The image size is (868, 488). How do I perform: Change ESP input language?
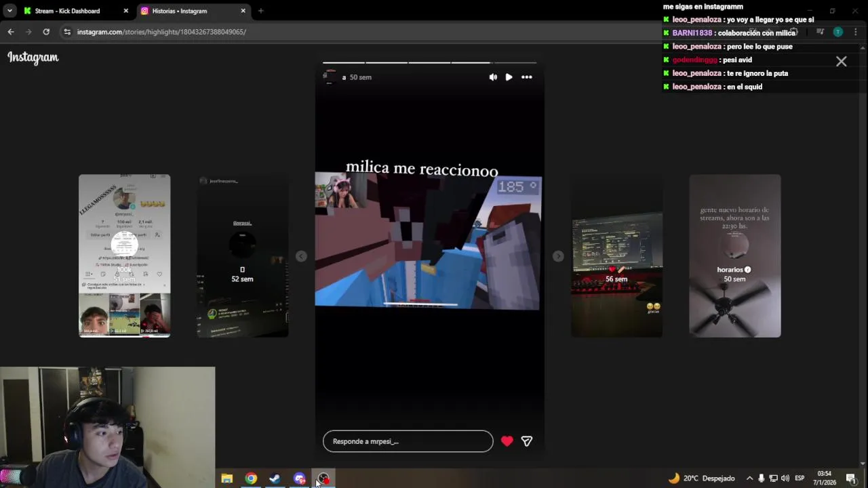point(800,479)
